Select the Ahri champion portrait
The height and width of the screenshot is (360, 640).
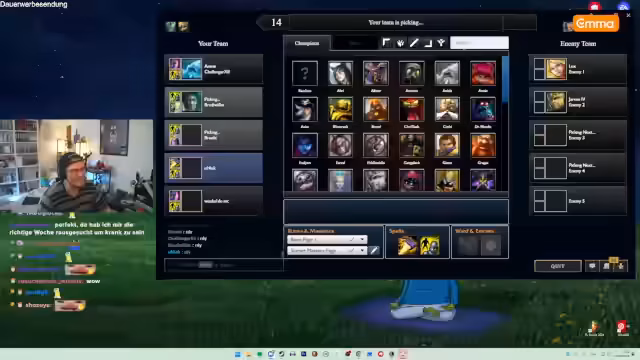click(340, 73)
